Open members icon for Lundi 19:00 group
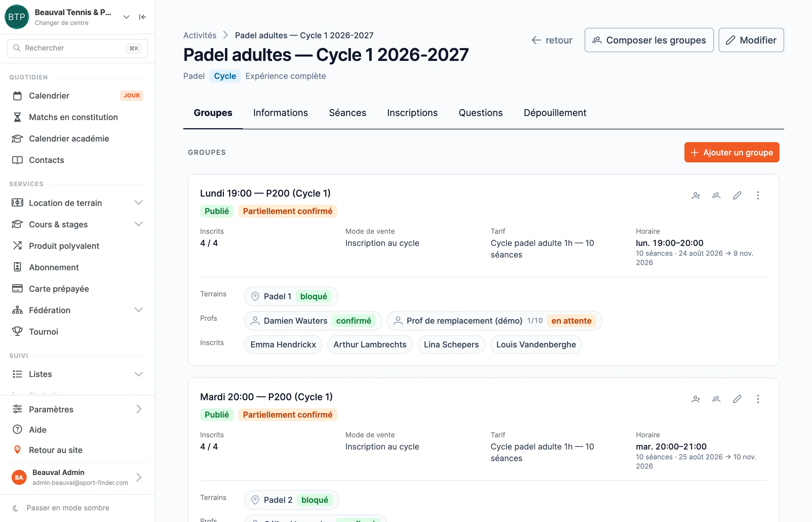The image size is (812, 522). coord(716,195)
